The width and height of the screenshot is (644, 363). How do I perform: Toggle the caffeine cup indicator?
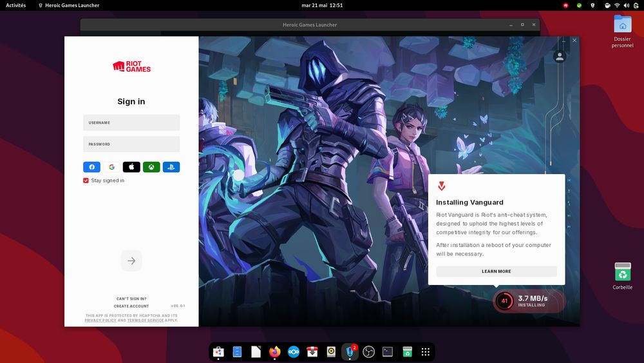coord(607,5)
